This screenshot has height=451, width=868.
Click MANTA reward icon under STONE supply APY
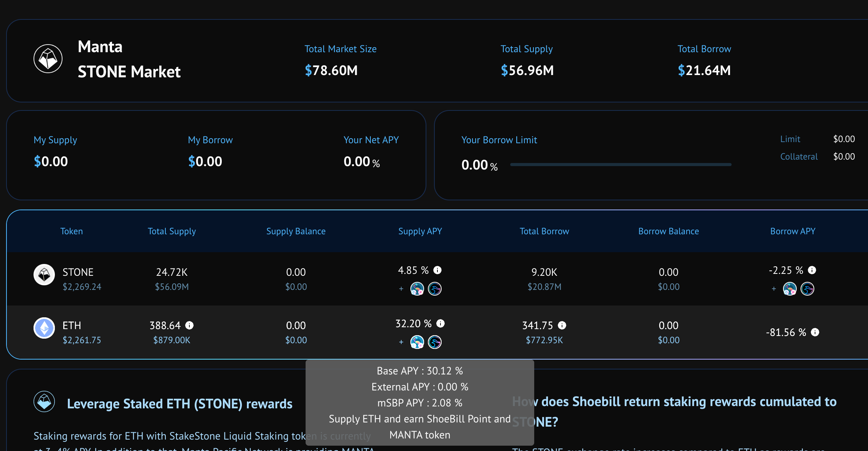coord(435,289)
